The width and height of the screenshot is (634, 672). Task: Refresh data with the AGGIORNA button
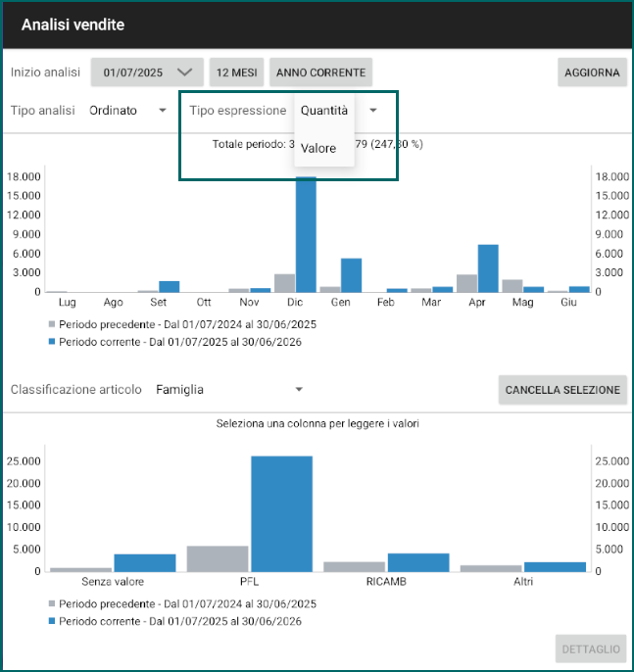point(592,72)
